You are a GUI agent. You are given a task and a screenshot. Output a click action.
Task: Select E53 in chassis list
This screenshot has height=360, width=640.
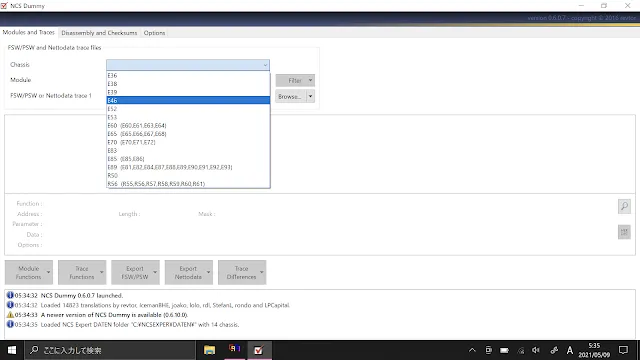188,117
